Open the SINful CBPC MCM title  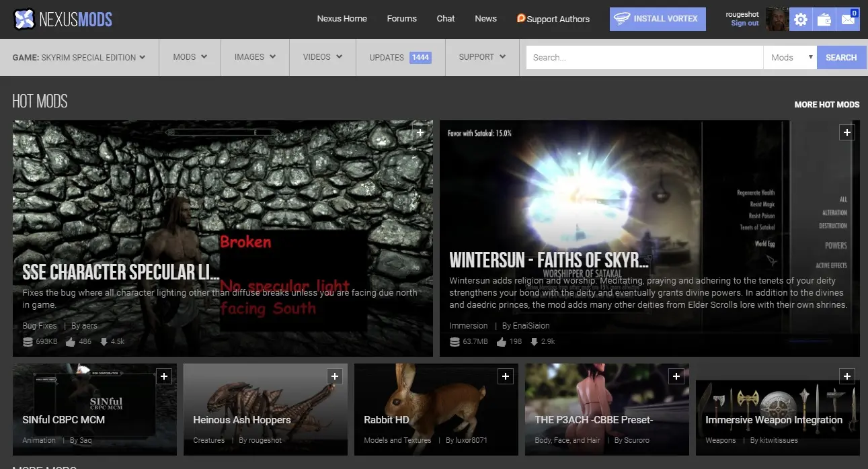point(63,420)
